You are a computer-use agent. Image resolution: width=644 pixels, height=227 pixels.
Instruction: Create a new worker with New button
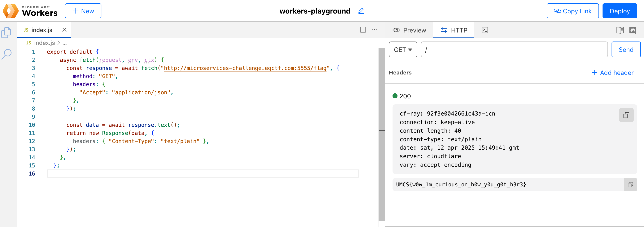coord(83,11)
